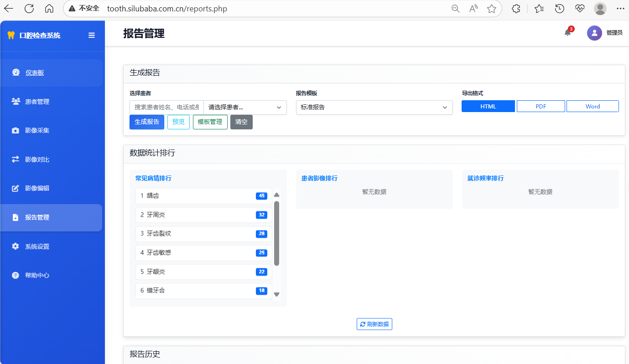Screen dimensions: 629x364
Task: Click the patient search input field
Action: tap(167, 108)
